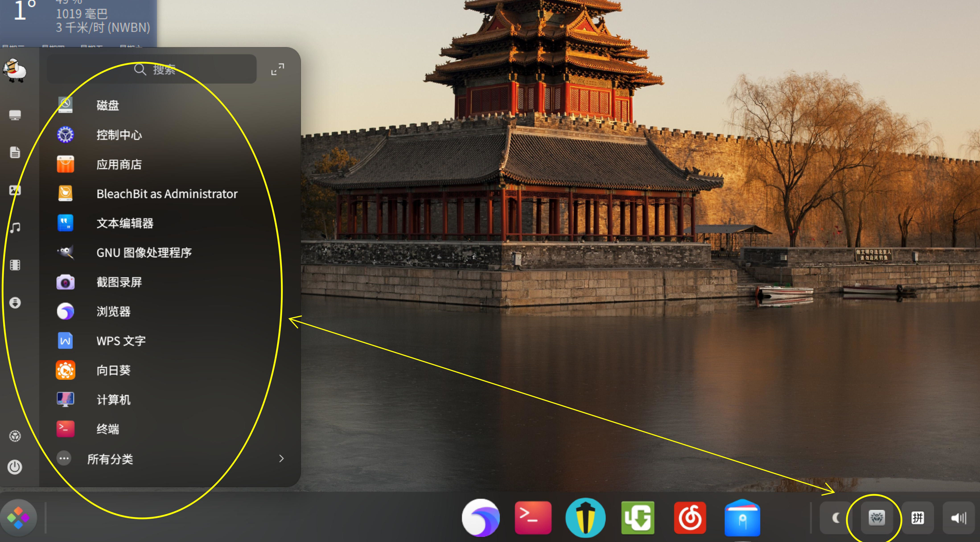This screenshot has height=542, width=980.
Task: Switch the launcher to fullscreen mode
Action: [277, 69]
